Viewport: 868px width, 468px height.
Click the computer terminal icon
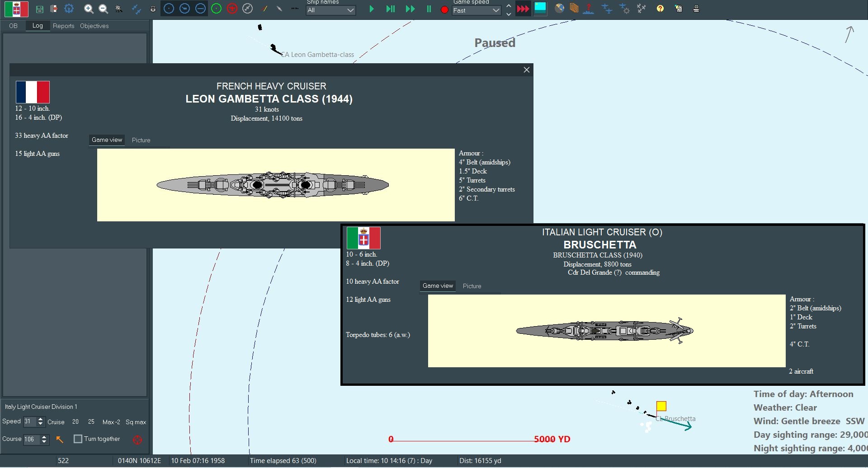tap(696, 9)
